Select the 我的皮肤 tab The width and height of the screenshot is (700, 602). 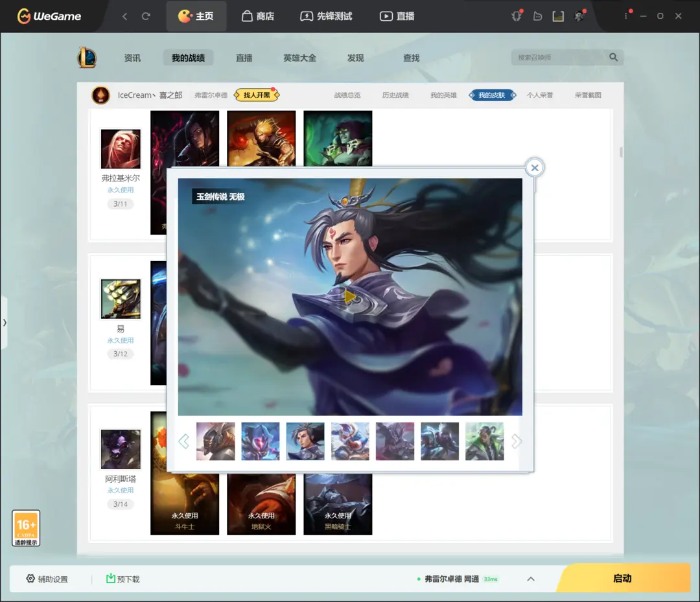492,95
